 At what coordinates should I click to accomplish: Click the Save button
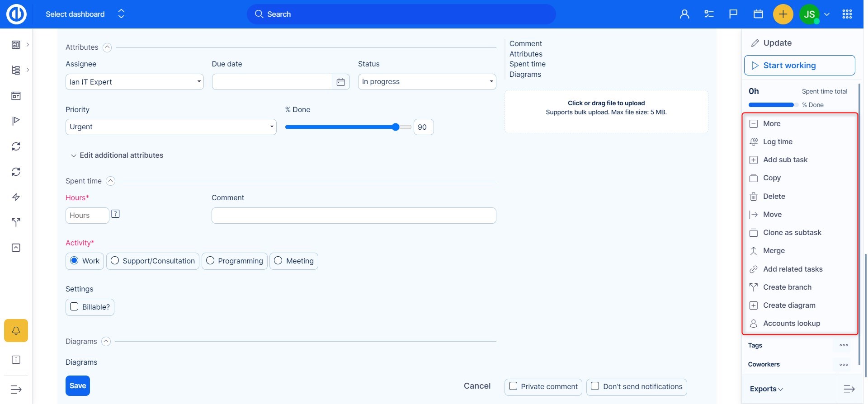[x=78, y=386]
